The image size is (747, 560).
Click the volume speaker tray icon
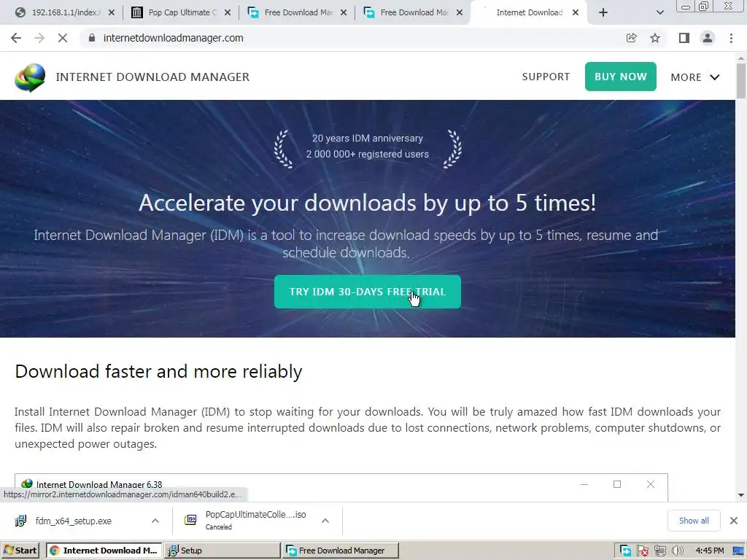coord(678,551)
